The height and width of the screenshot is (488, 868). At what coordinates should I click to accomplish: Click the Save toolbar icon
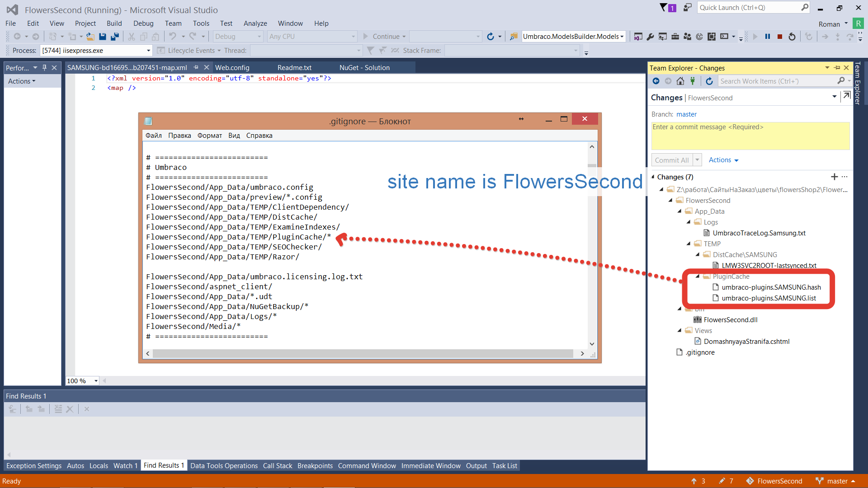(x=103, y=37)
